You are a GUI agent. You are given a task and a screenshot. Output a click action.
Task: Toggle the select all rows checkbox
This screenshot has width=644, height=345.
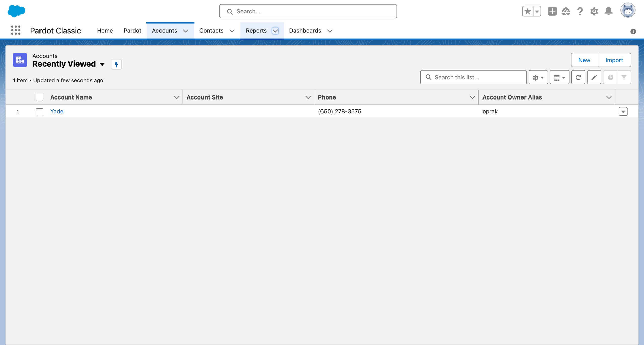[39, 97]
